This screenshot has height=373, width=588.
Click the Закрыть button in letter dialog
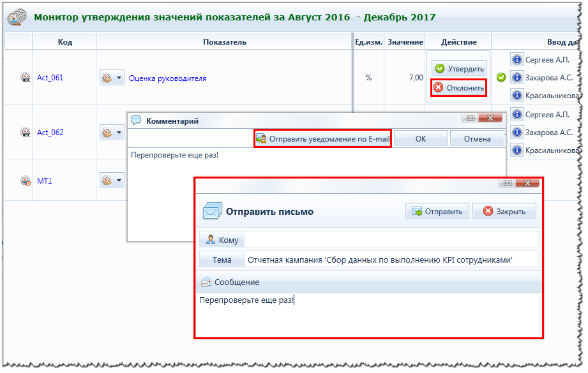coord(504,212)
